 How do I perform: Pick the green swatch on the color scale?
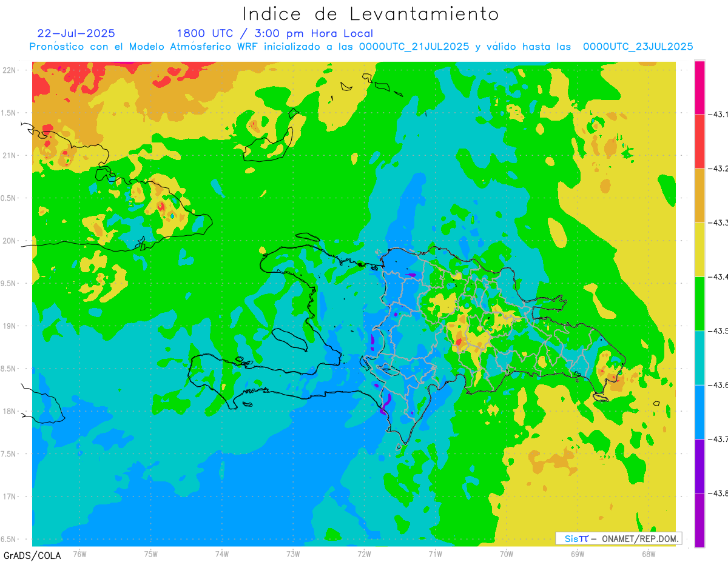pos(699,304)
